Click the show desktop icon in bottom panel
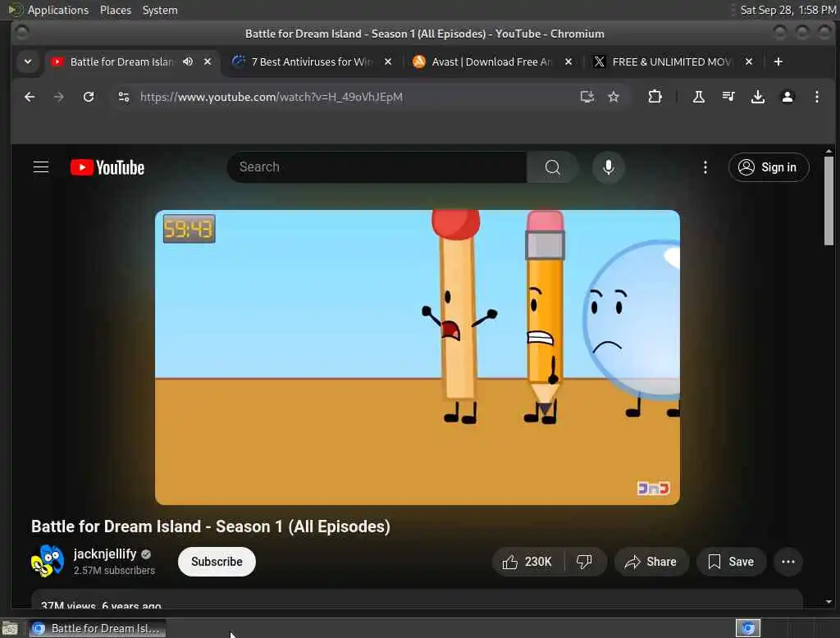Screen dimensions: 840x638 pos(10,628)
